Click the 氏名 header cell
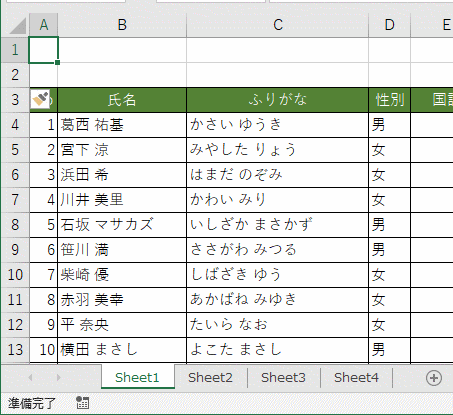This screenshot has width=453, height=415. (x=122, y=100)
